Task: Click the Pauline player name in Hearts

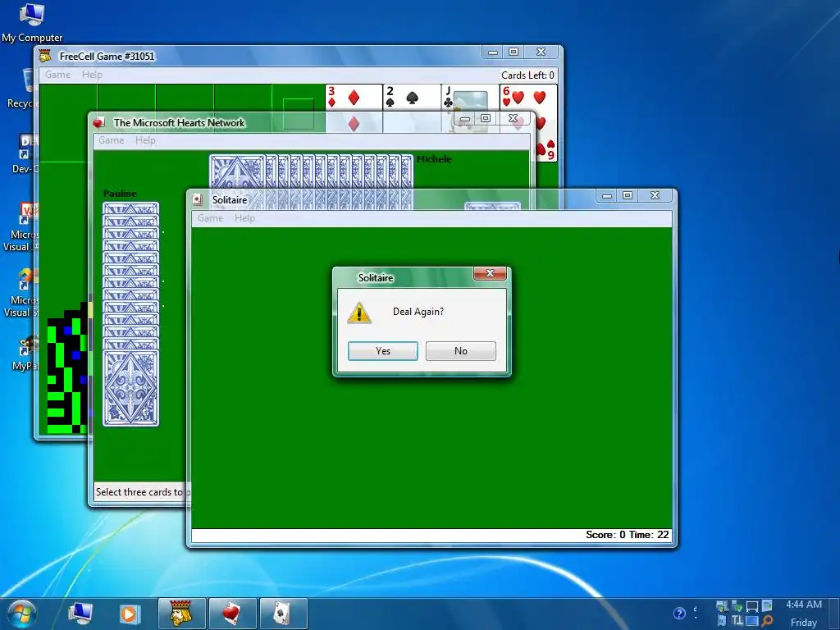Action: [x=120, y=194]
